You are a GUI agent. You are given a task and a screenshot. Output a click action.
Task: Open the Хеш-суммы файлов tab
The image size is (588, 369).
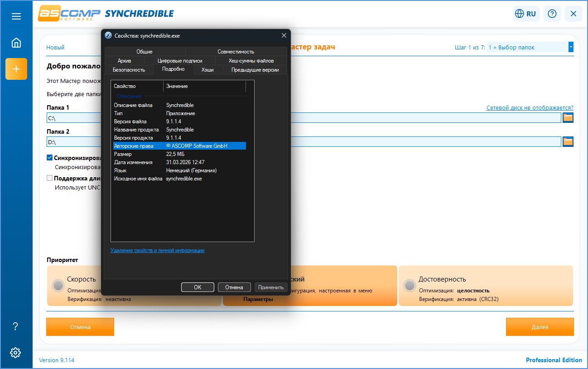click(251, 61)
